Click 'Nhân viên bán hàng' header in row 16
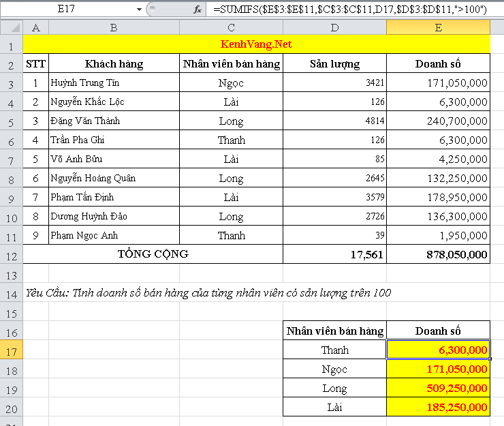The width and height of the screenshot is (504, 426). click(334, 331)
